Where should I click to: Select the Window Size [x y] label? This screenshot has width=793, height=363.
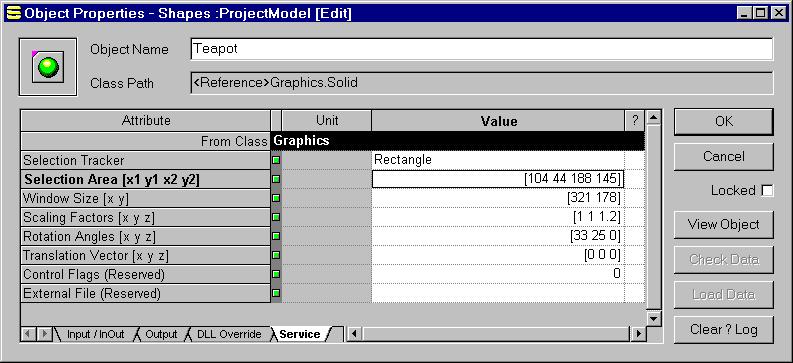click(146, 198)
